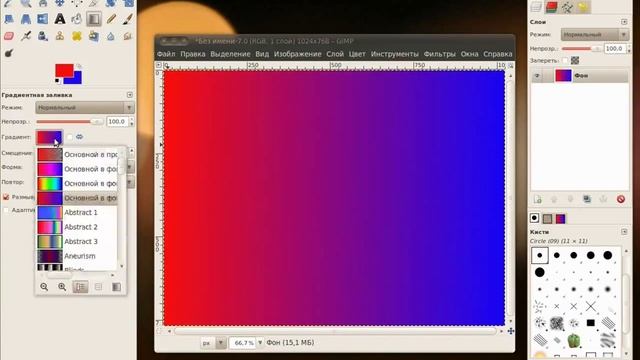Viewport: 640px width, 360px height.
Task: Select the Ink tool
Action: (42, 36)
